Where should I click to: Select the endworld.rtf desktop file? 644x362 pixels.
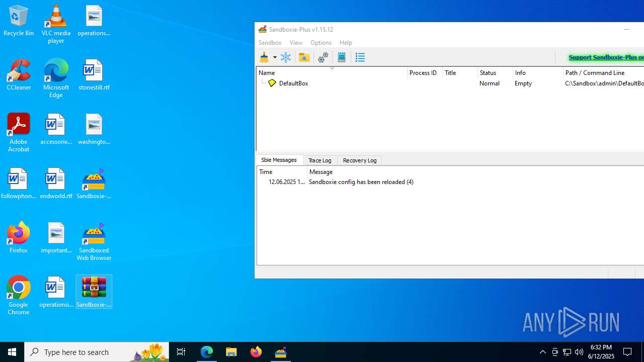coord(56,184)
